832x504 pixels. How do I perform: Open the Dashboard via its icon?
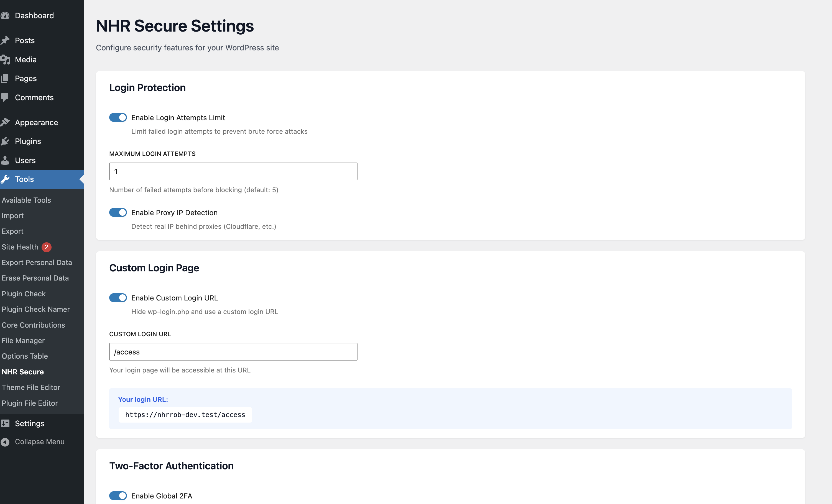click(x=6, y=15)
